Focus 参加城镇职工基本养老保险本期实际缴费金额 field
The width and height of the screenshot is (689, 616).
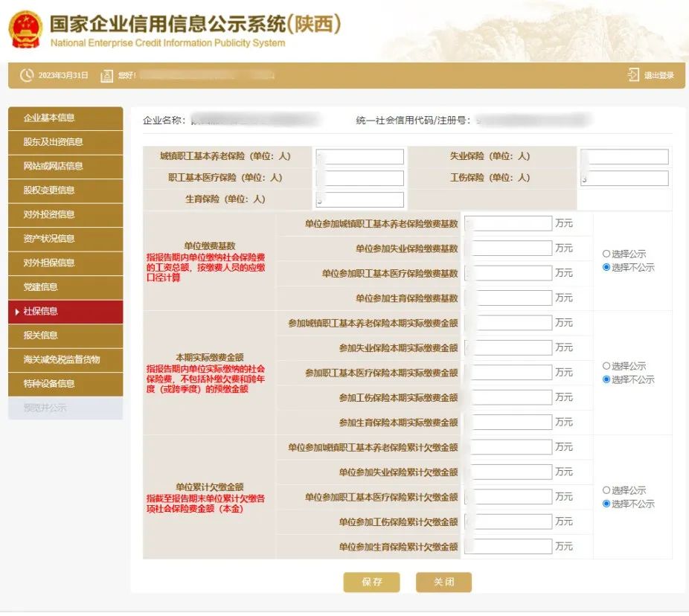point(508,322)
